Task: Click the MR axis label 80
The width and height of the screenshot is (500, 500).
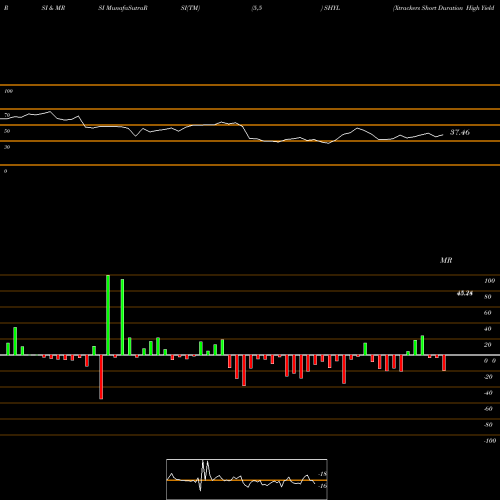Action: tap(488, 297)
